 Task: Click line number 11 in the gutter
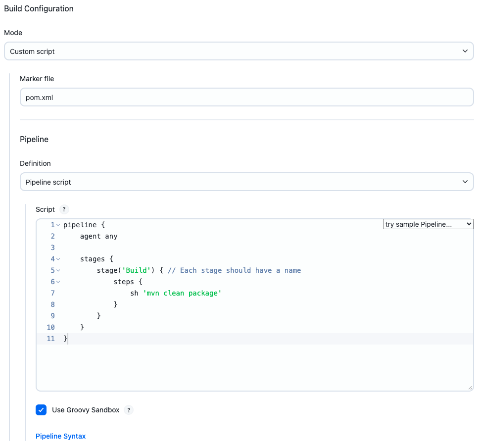click(x=50, y=339)
